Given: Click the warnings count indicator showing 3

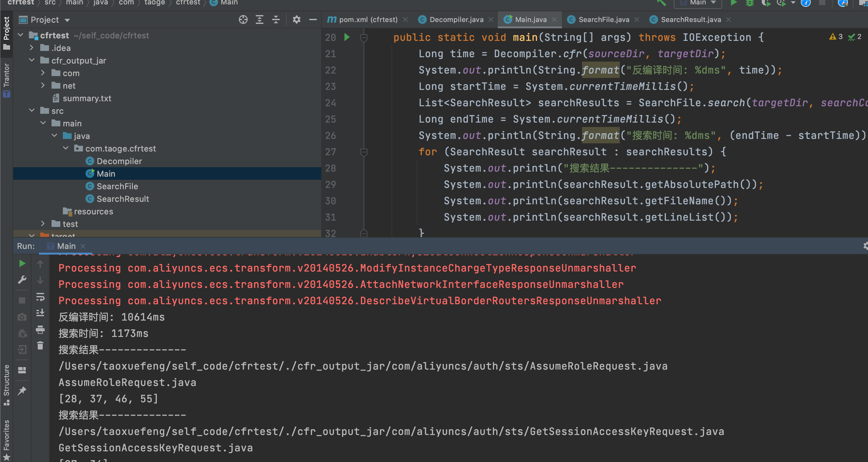Looking at the screenshot, I should click(x=836, y=36).
